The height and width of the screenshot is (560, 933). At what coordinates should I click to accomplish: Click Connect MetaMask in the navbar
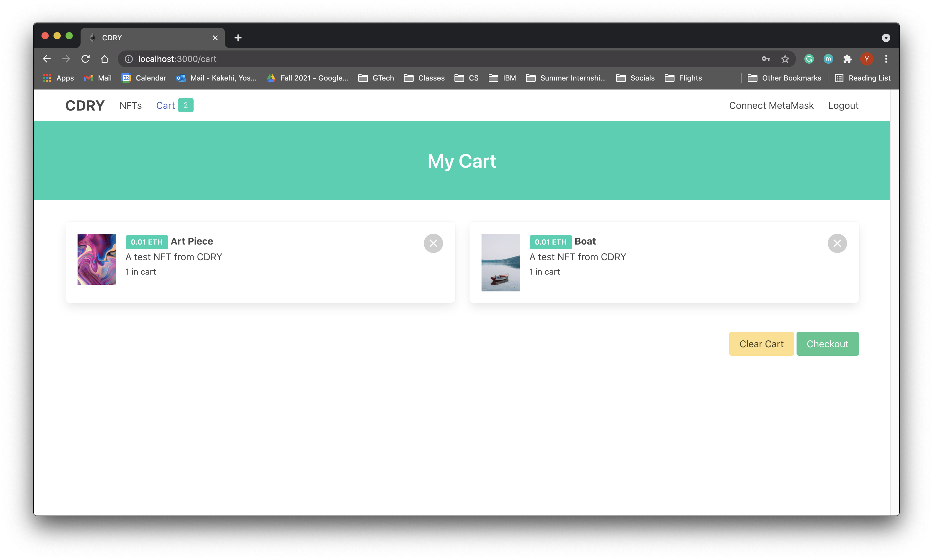771,106
